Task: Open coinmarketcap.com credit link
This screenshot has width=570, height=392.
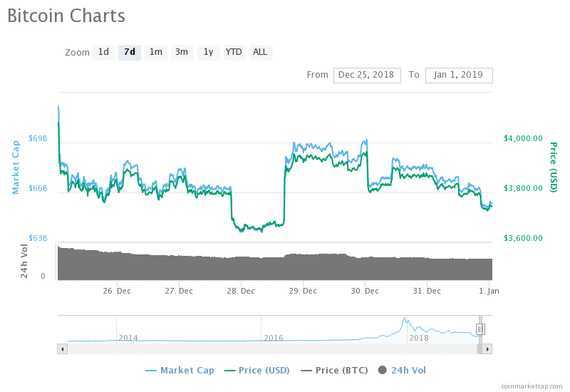Action: [x=532, y=386]
